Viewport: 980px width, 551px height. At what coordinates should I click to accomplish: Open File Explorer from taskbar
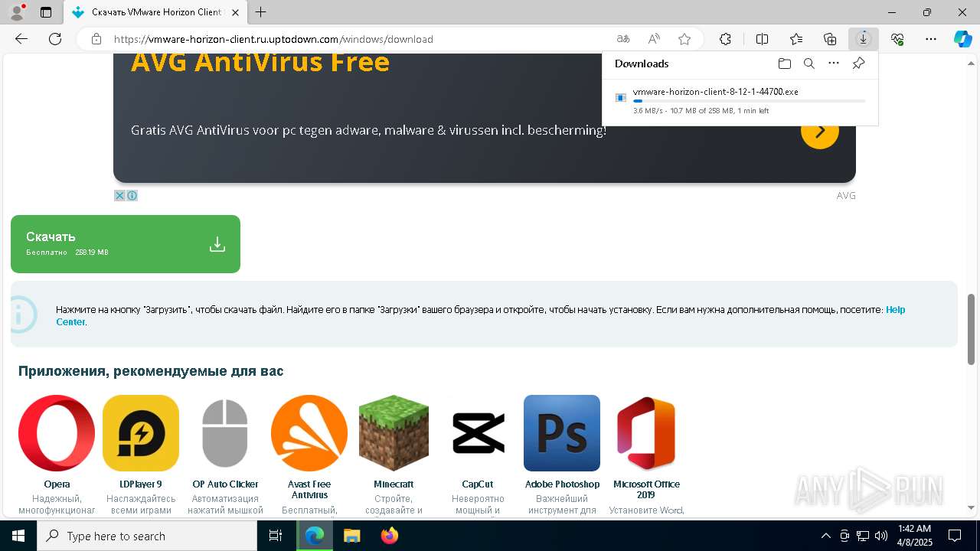[x=352, y=536]
